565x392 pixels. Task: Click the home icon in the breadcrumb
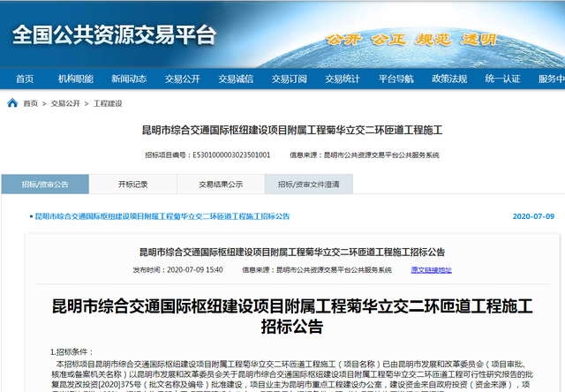click(12, 103)
